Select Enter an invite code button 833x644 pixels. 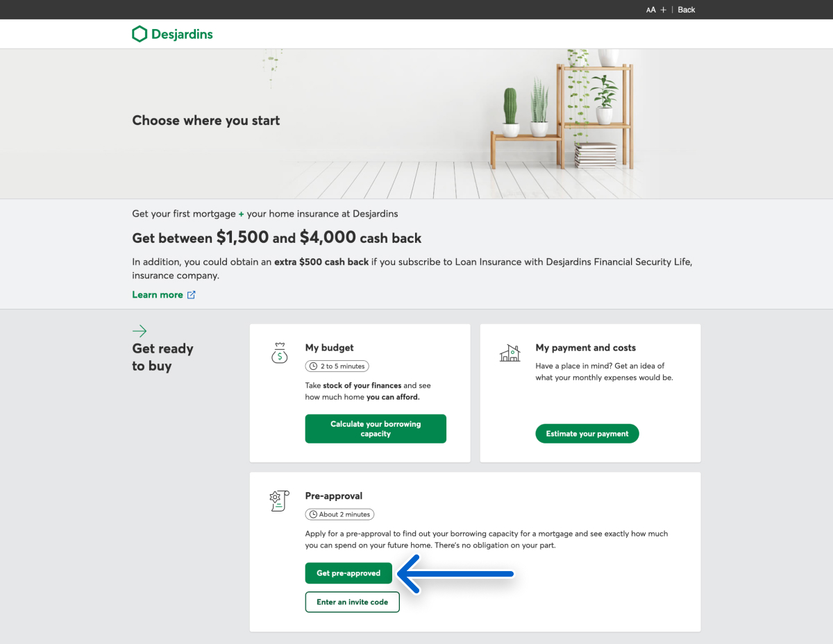click(x=352, y=602)
